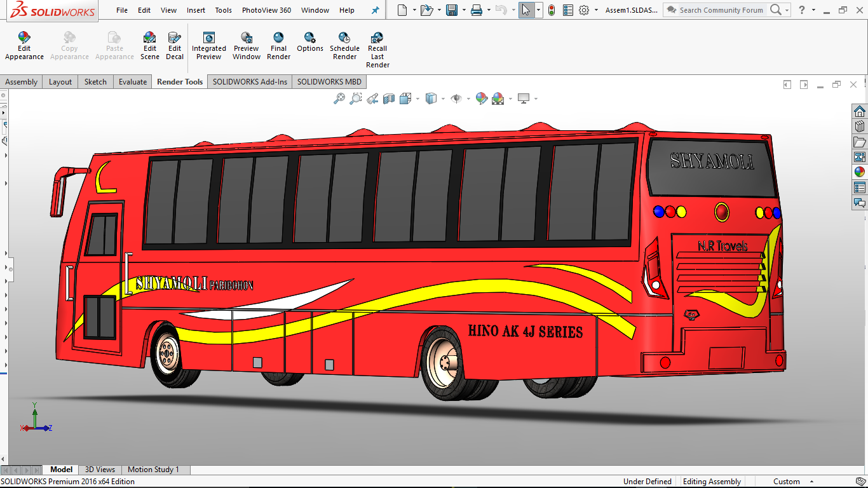This screenshot has width=868, height=488.
Task: Open the Motion Study 1 tab
Action: tap(153, 470)
